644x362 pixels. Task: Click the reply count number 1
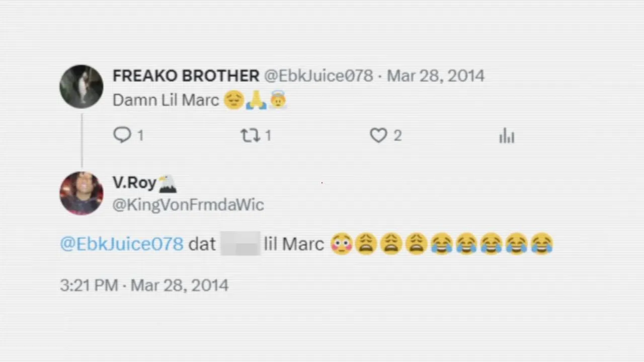[140, 136]
